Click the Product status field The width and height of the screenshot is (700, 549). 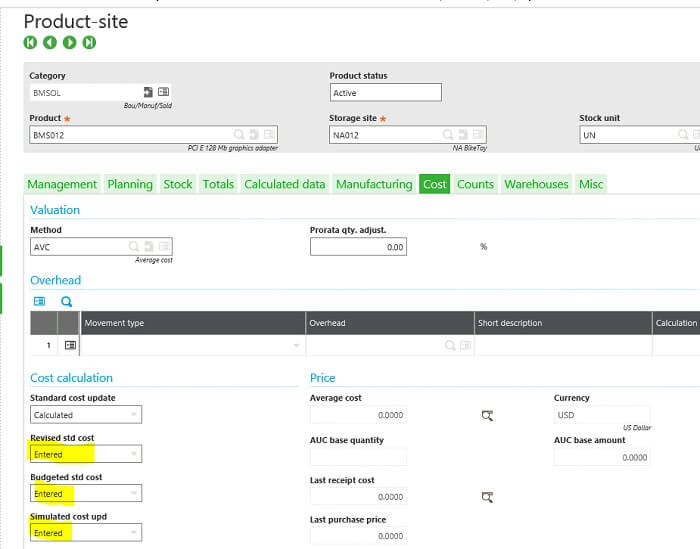pos(386,92)
